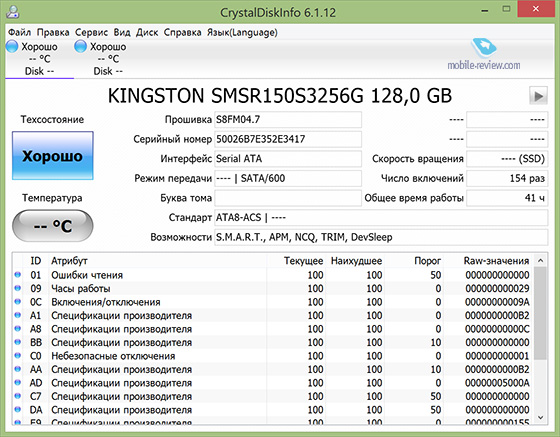Viewport: 560px width, 437px height.
Task: Click status dot of attribute C7 row
Action: pyautogui.click(x=18, y=396)
